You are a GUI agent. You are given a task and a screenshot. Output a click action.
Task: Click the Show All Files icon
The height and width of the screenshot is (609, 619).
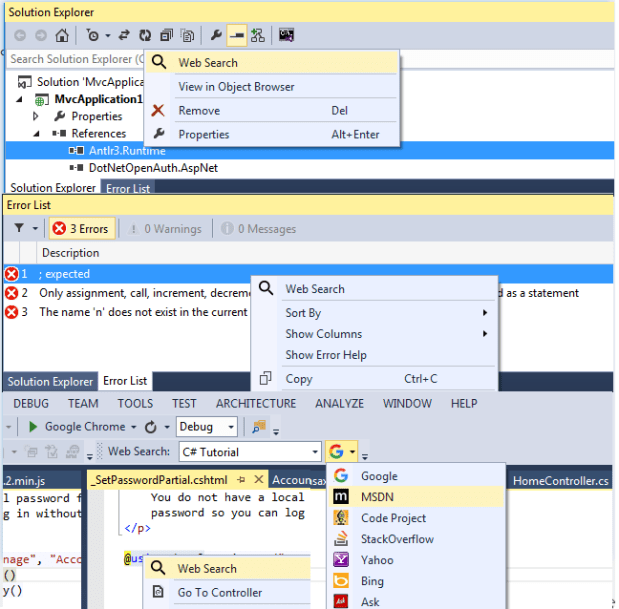pyautogui.click(x=187, y=36)
